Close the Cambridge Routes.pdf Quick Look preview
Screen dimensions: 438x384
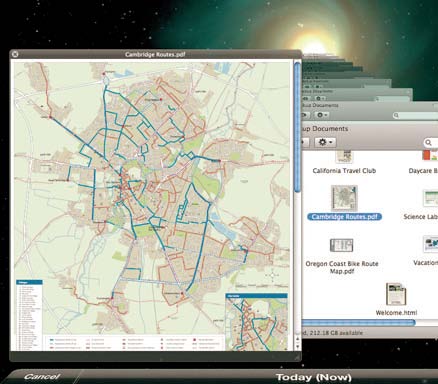point(15,54)
